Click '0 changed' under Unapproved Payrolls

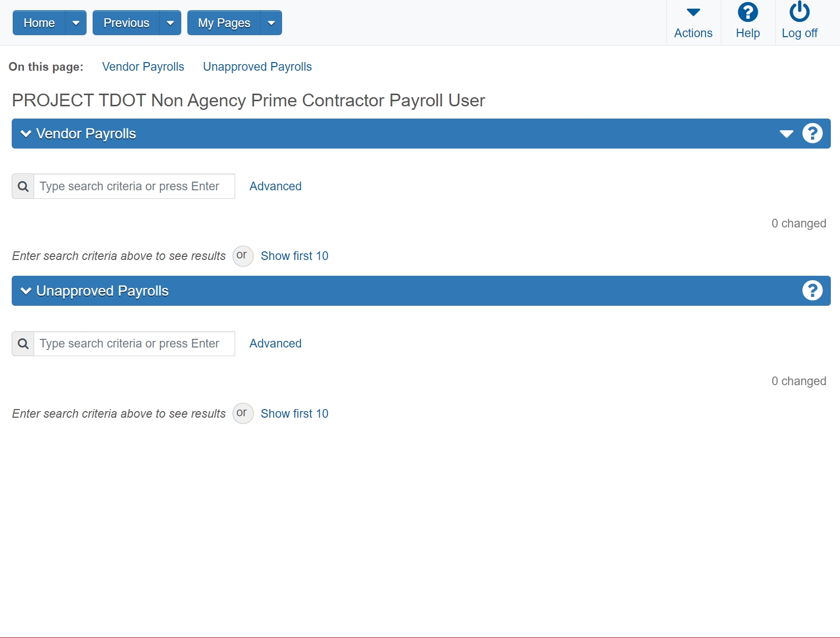click(x=799, y=381)
